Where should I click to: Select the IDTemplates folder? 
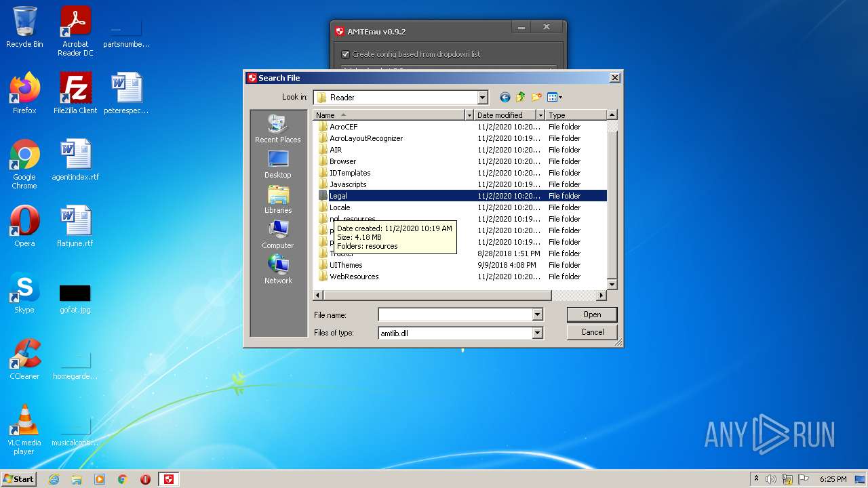pos(350,173)
